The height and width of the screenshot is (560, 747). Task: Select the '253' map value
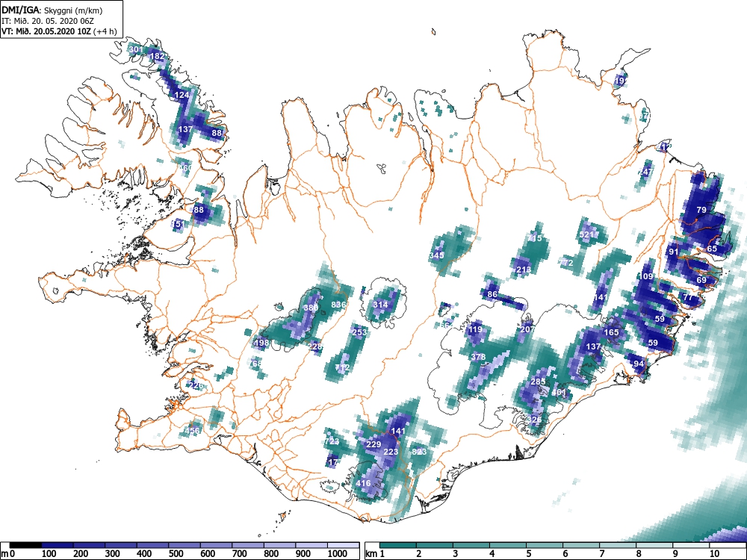359,332
